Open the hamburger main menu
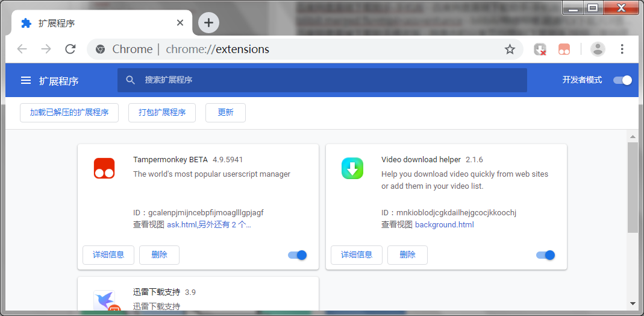Image resolution: width=644 pixels, height=316 pixels. (x=26, y=80)
